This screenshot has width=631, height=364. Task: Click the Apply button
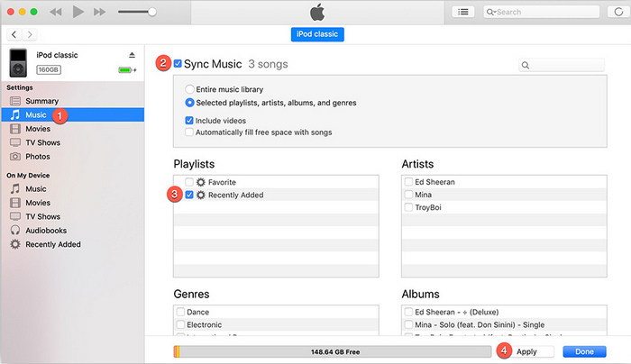pyautogui.click(x=526, y=351)
